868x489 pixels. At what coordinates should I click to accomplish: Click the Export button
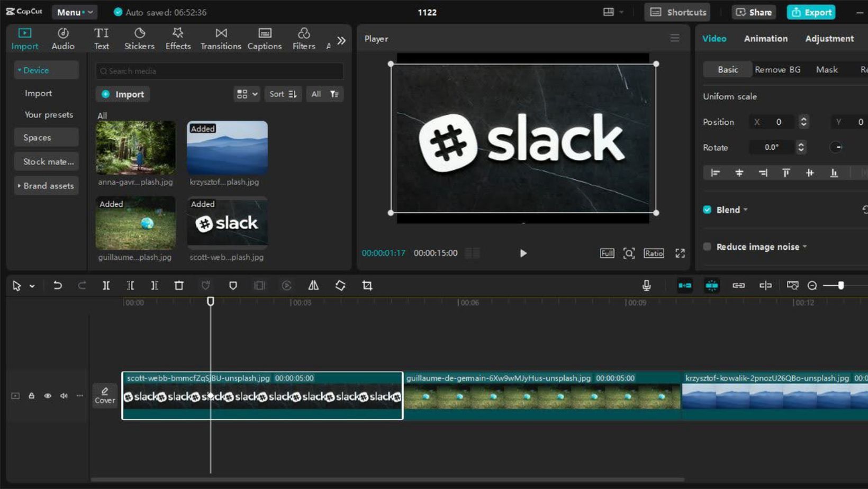point(811,12)
